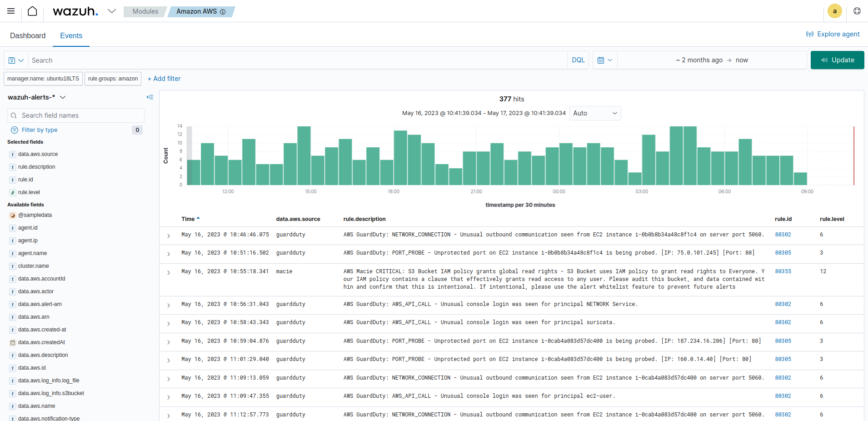This screenshot has height=421, width=868.
Task: Select the agent.ip field
Action: pyautogui.click(x=28, y=241)
